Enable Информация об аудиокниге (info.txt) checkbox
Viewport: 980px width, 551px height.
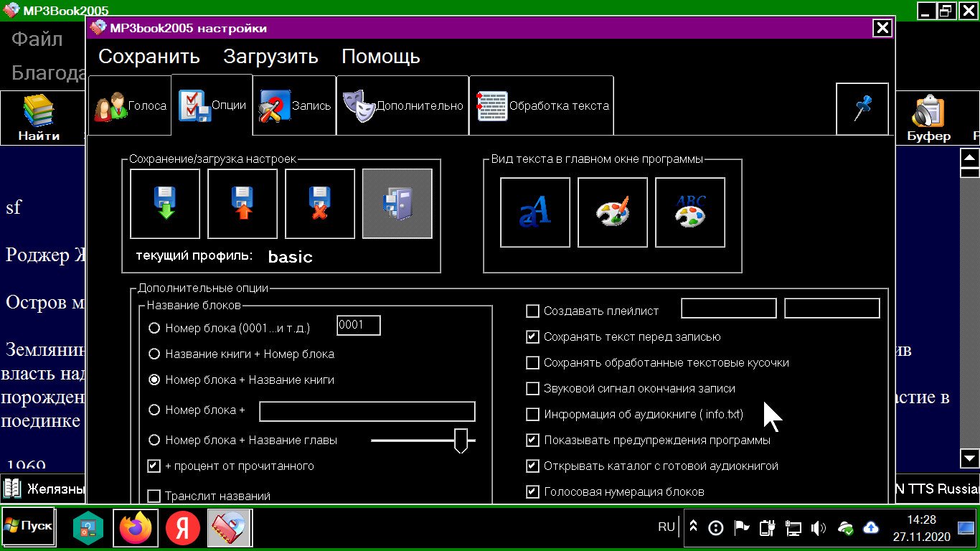[532, 415]
